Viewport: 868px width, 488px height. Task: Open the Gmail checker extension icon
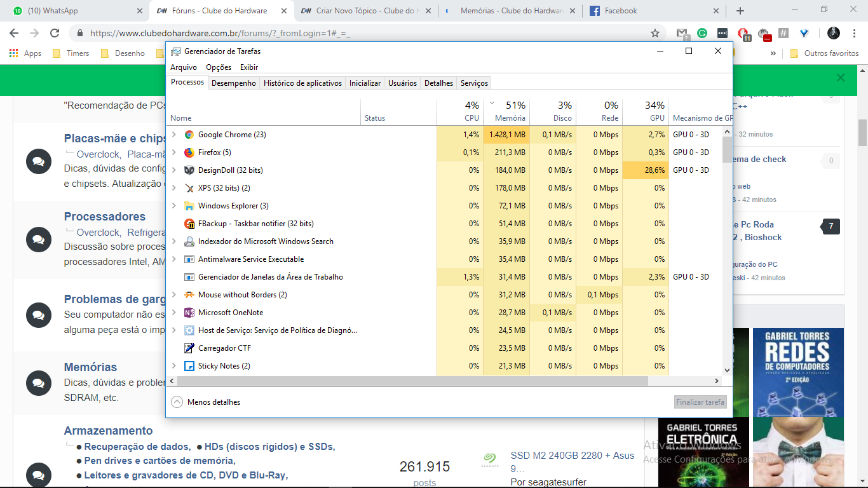click(x=682, y=33)
